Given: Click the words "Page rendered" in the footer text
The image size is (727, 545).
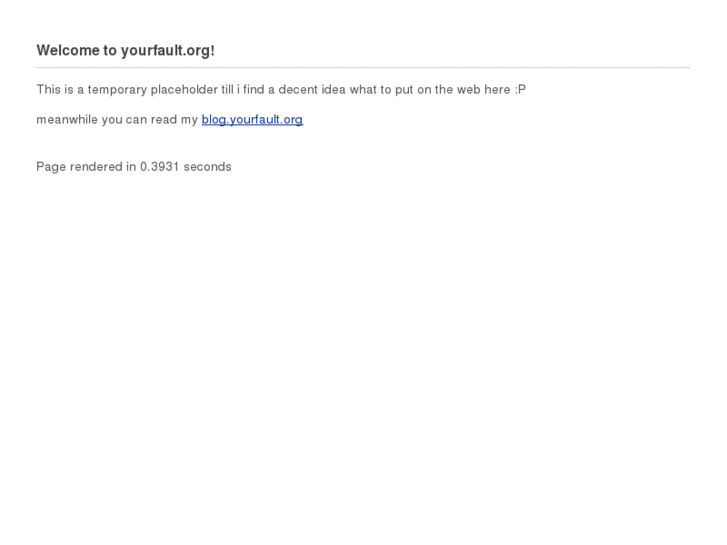Looking at the screenshot, I should click(x=79, y=167).
